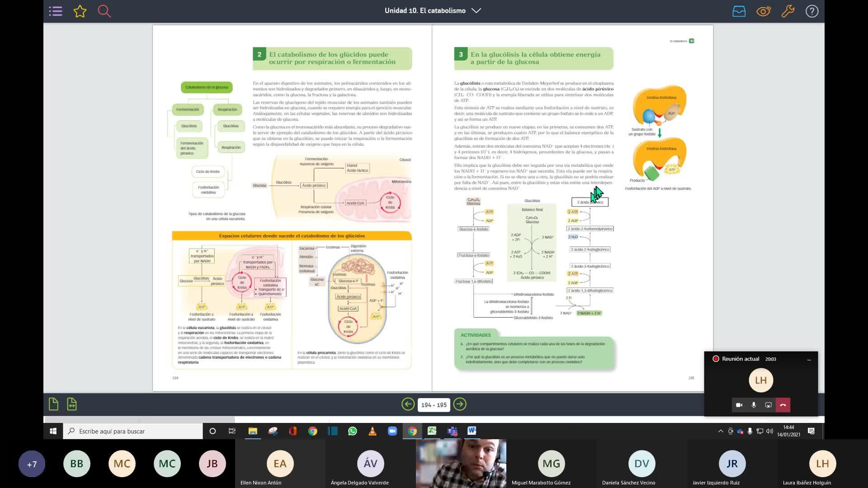This screenshot has height=488, width=868.
Task: Go to the next page arrow
Action: click(x=460, y=404)
